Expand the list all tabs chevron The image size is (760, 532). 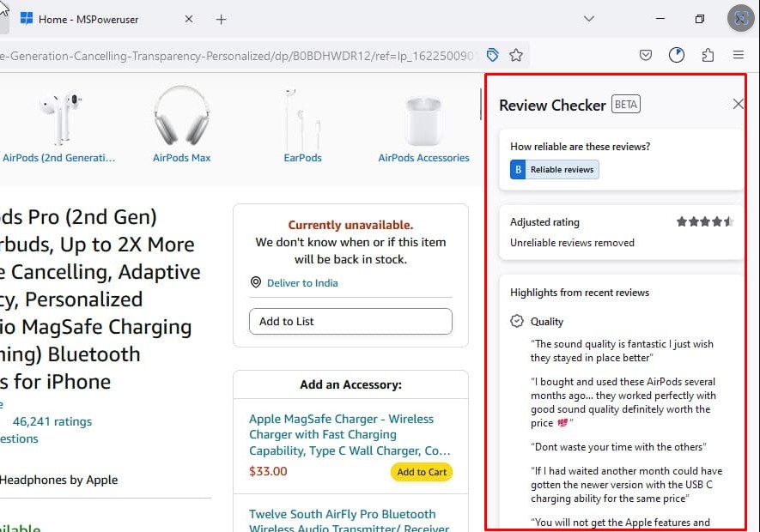point(589,19)
